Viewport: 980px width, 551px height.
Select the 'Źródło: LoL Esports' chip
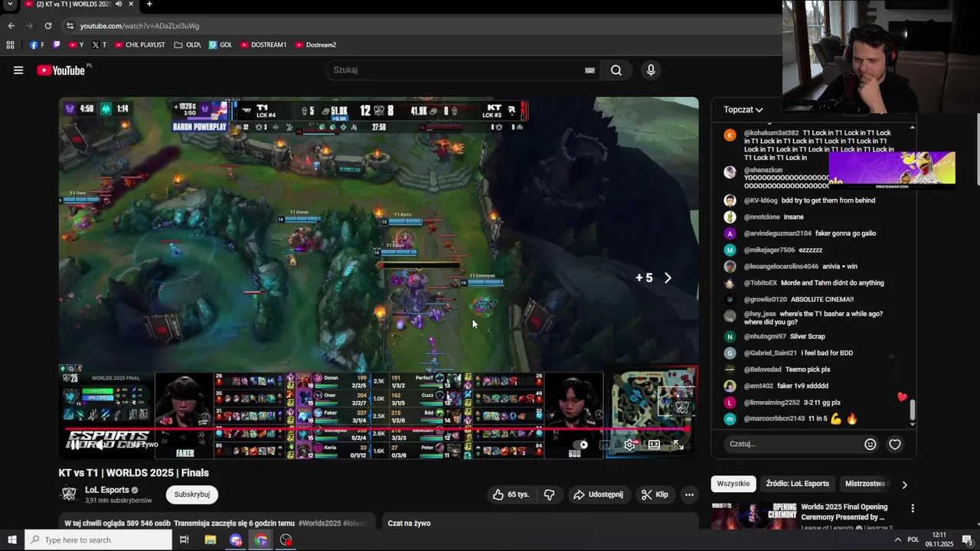[x=797, y=484]
